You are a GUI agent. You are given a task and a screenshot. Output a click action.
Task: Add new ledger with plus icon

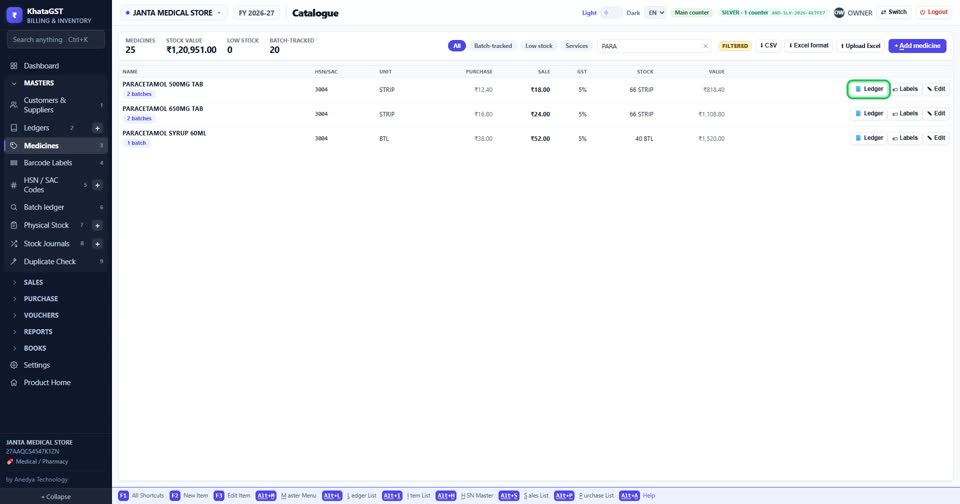point(97,128)
